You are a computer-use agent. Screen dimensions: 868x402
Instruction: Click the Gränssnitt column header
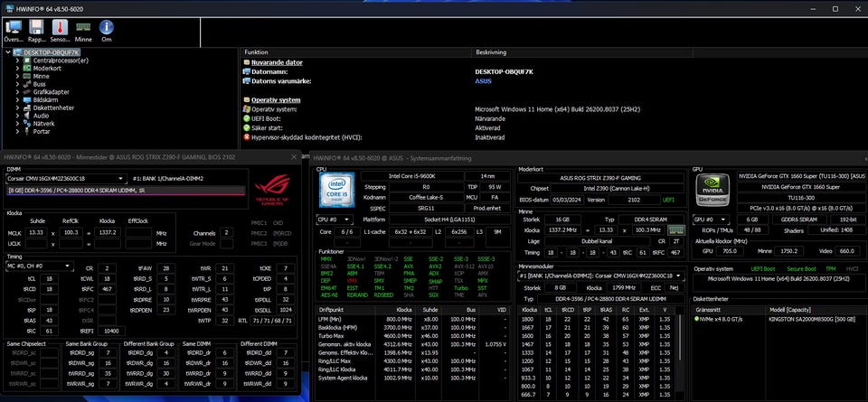[x=729, y=311]
